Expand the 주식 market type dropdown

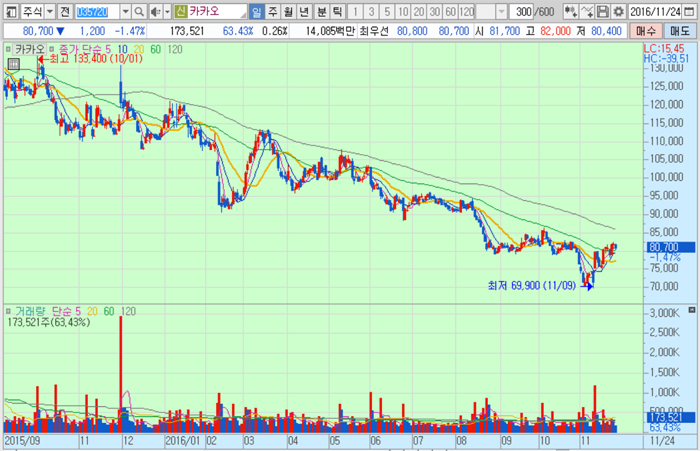tap(50, 12)
